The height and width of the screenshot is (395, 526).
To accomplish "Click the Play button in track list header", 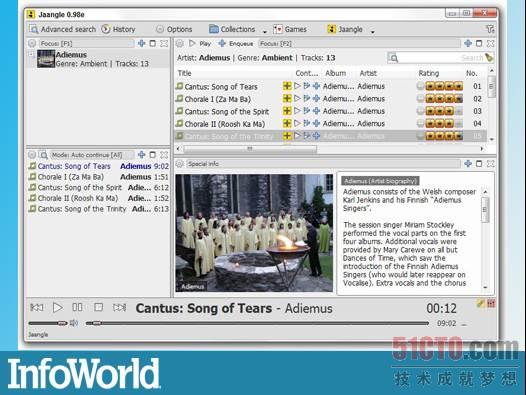I will (200, 43).
